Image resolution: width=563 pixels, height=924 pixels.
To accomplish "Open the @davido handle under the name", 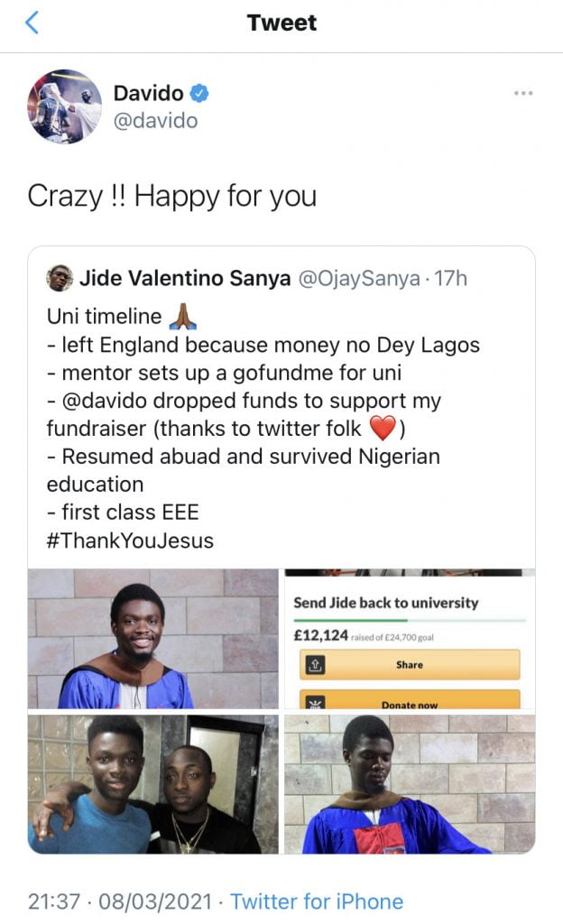I will tap(155, 121).
